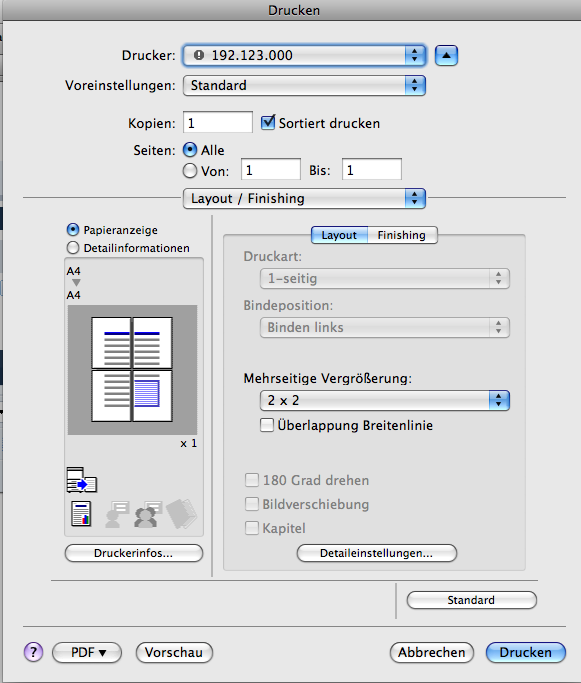Viewport: 581px width, 683px height.
Task: Open help with the question mark
Action: [34, 652]
